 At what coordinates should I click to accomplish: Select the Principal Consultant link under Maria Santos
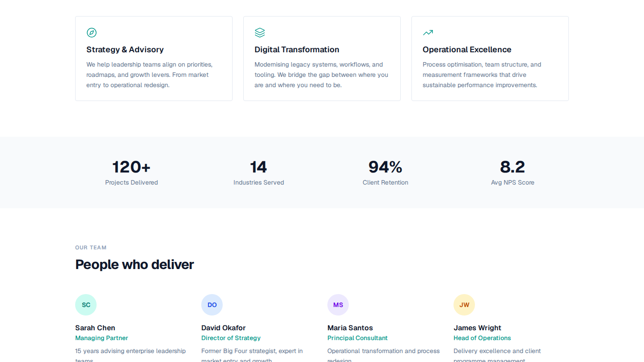pos(357,338)
